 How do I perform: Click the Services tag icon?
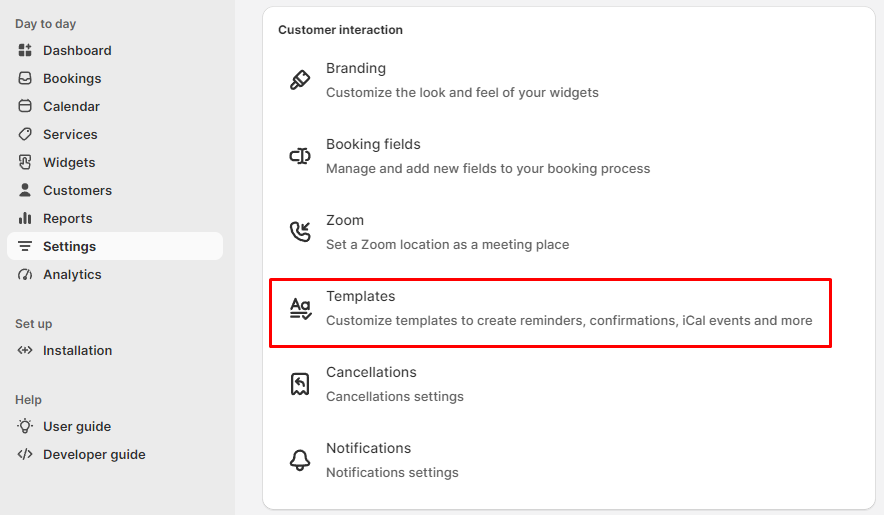click(x=25, y=134)
